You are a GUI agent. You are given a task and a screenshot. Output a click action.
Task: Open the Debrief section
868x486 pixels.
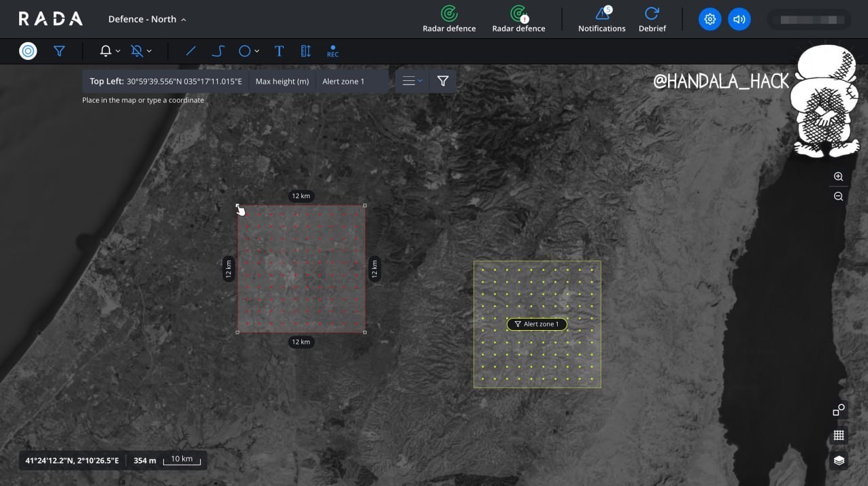[652, 19]
